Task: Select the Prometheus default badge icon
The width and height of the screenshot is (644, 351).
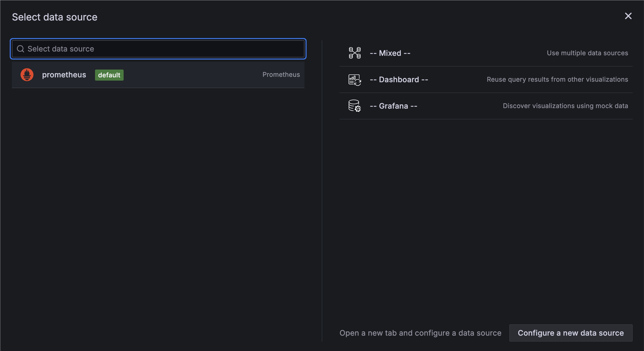Action: tap(109, 74)
